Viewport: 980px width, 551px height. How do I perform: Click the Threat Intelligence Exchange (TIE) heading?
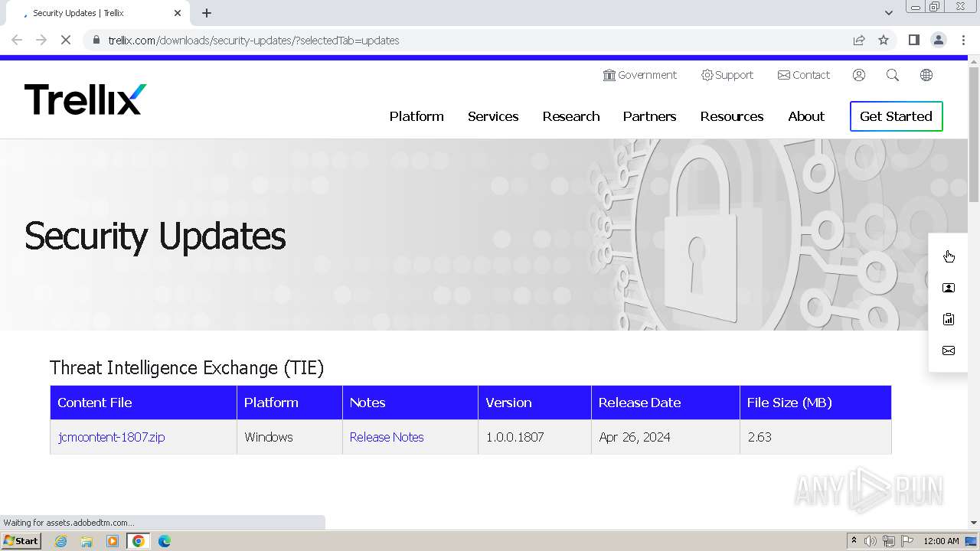coord(187,368)
